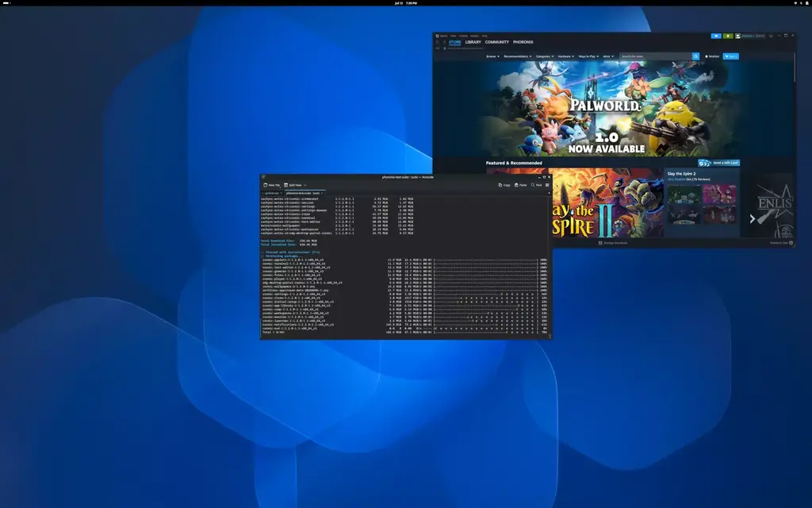Click the Steam back navigation arrow
The width and height of the screenshot is (812, 508).
pyautogui.click(x=437, y=42)
